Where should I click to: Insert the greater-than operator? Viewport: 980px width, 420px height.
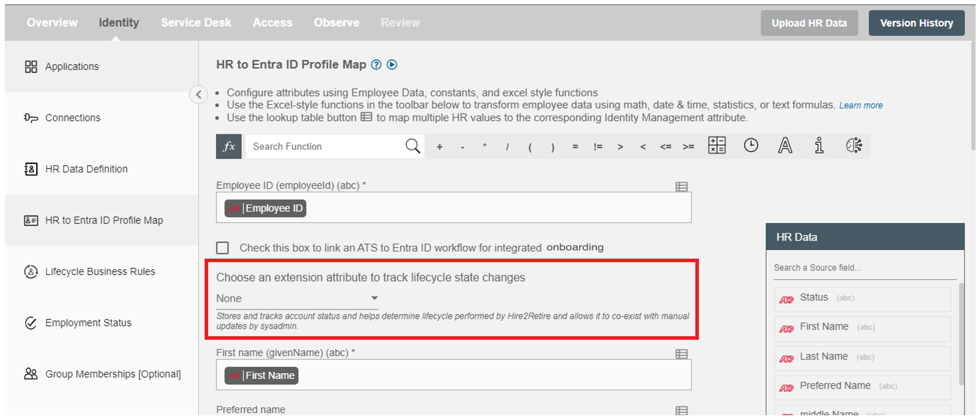(620, 147)
